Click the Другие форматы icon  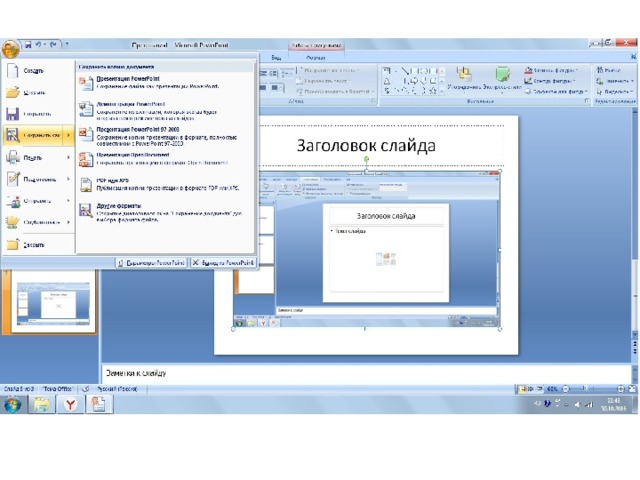pos(86,210)
